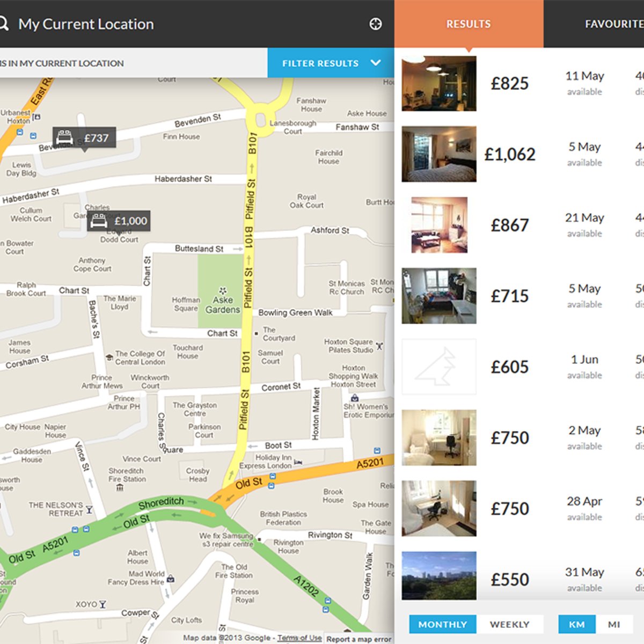Click the search magnifier icon
Viewport: 644px width, 644px height.
(3, 24)
